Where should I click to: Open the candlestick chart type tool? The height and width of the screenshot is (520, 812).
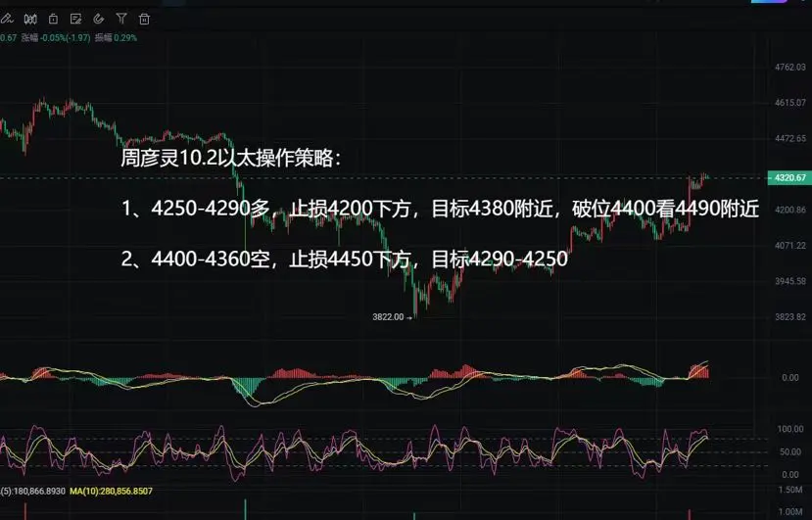tap(30, 20)
